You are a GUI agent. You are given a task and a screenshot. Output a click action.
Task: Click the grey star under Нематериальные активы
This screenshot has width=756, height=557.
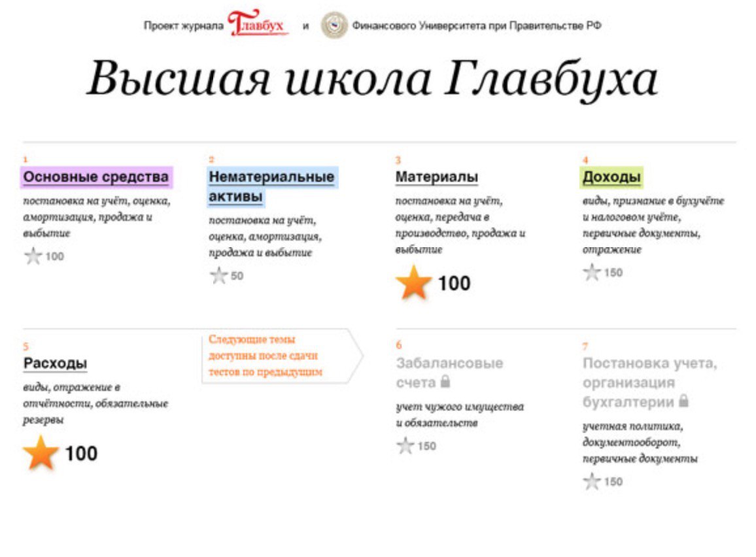[x=219, y=276]
